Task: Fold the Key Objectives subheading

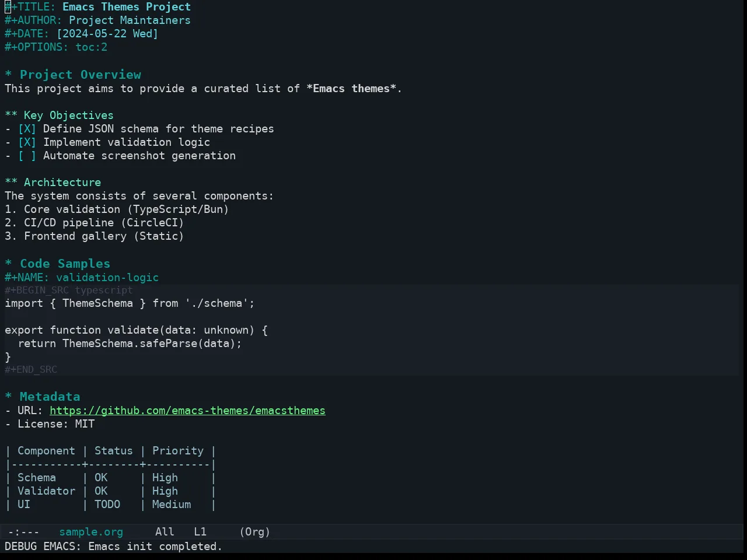Action: tap(59, 116)
